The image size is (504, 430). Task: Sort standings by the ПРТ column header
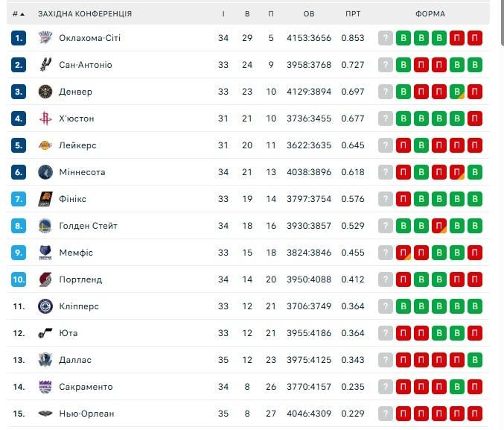click(353, 14)
